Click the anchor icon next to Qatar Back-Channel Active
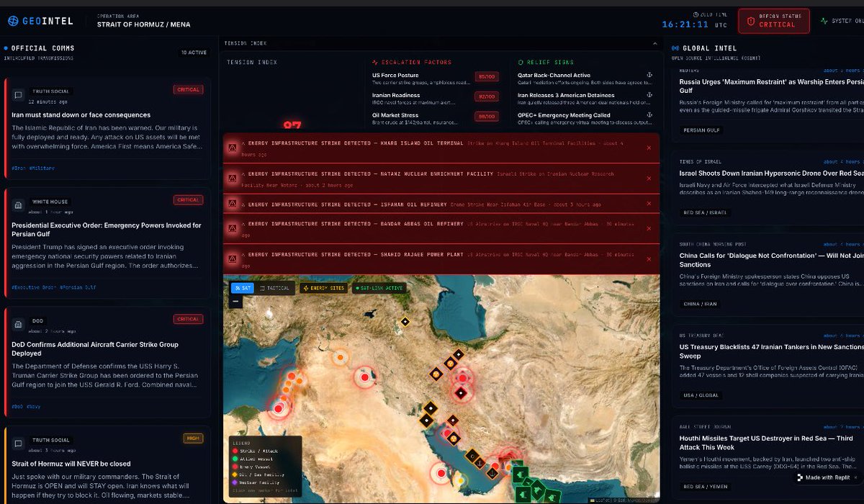This screenshot has width=864, height=504. click(649, 75)
